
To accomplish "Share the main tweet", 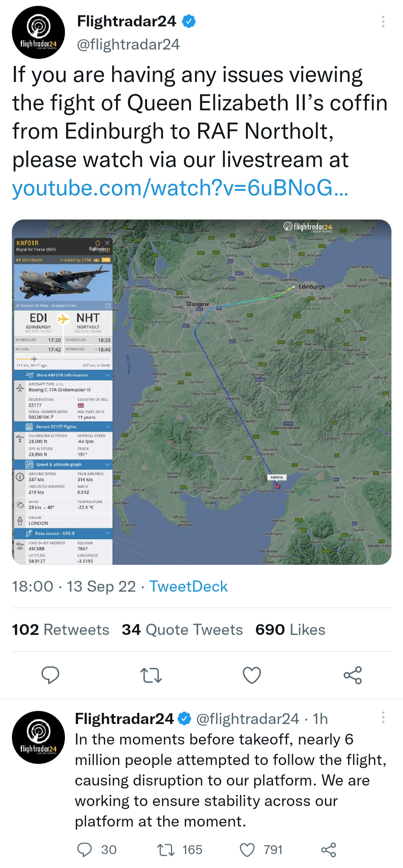I will click(353, 675).
